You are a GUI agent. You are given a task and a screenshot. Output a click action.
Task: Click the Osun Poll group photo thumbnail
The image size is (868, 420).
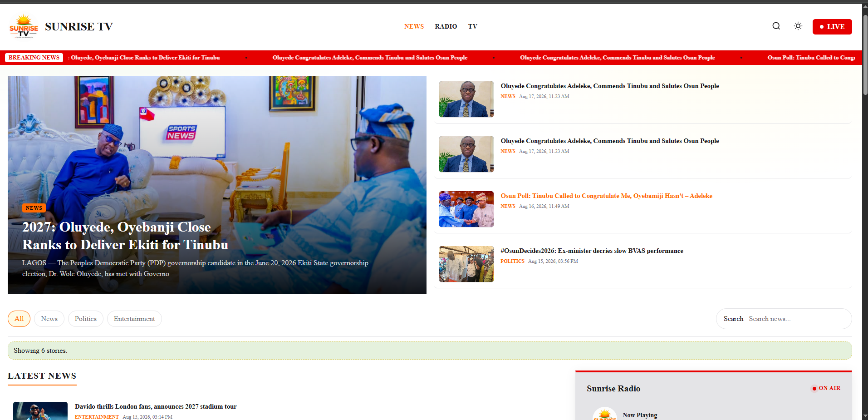click(x=466, y=209)
